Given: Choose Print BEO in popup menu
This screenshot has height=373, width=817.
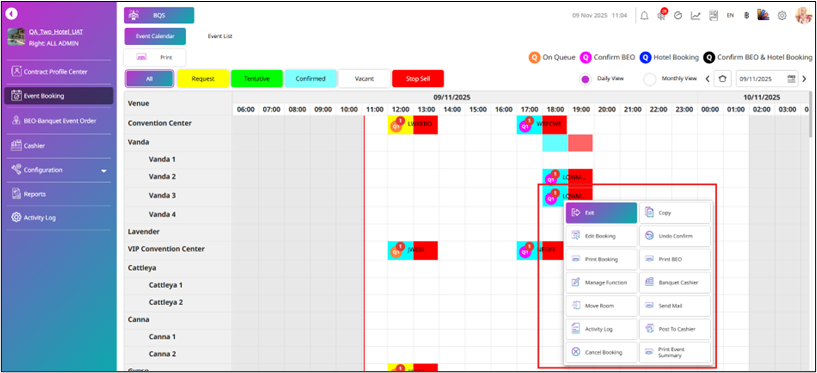Looking at the screenshot, I should (675, 259).
